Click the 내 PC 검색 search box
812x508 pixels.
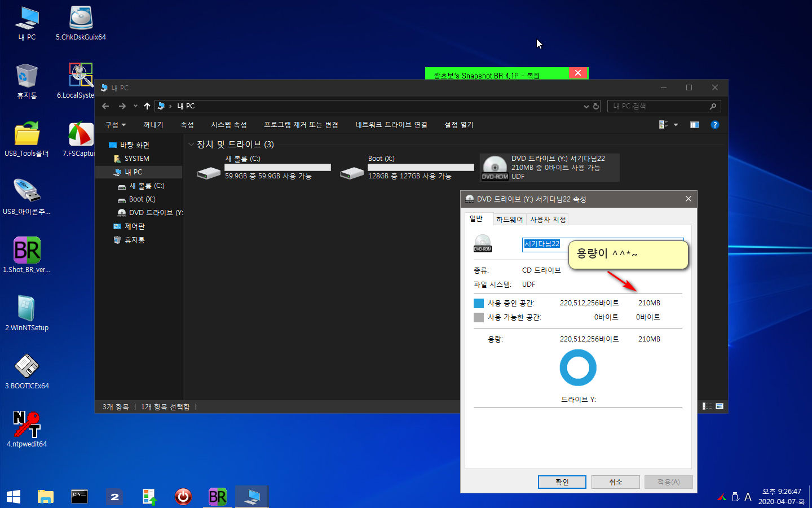click(664, 106)
